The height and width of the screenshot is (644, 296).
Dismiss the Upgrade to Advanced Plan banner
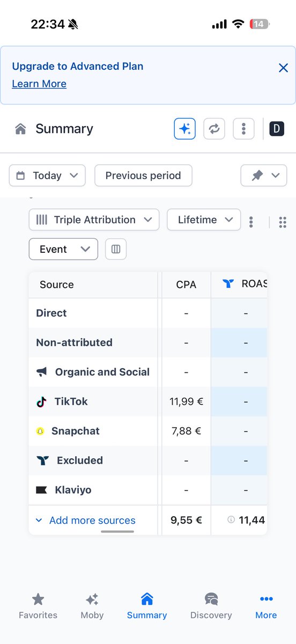pyautogui.click(x=283, y=68)
